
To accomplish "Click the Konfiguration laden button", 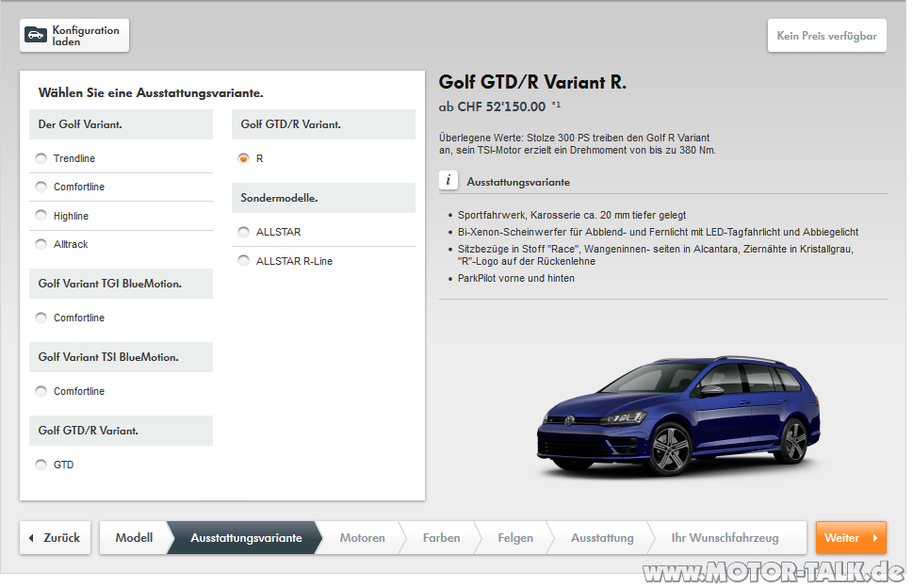I will pyautogui.click(x=73, y=35).
